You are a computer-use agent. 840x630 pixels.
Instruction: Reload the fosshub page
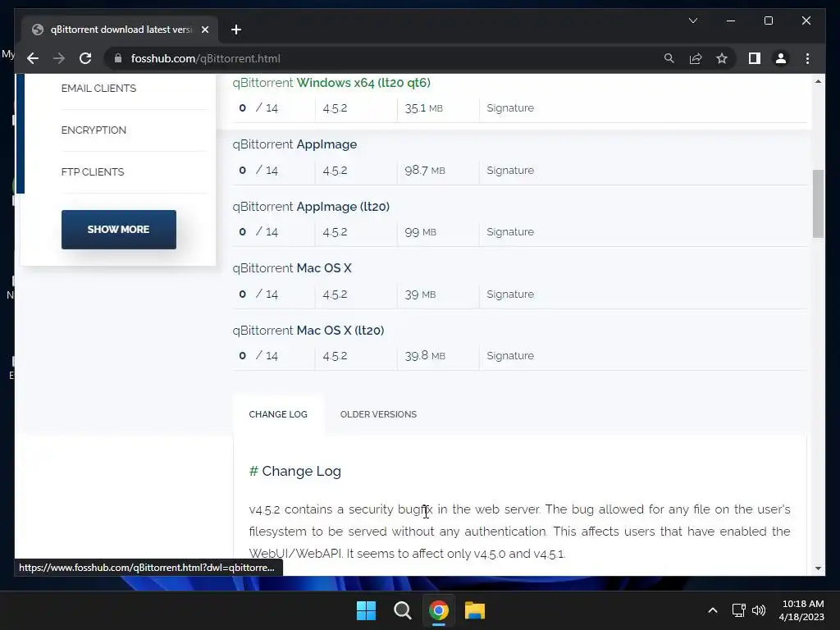pyautogui.click(x=85, y=58)
